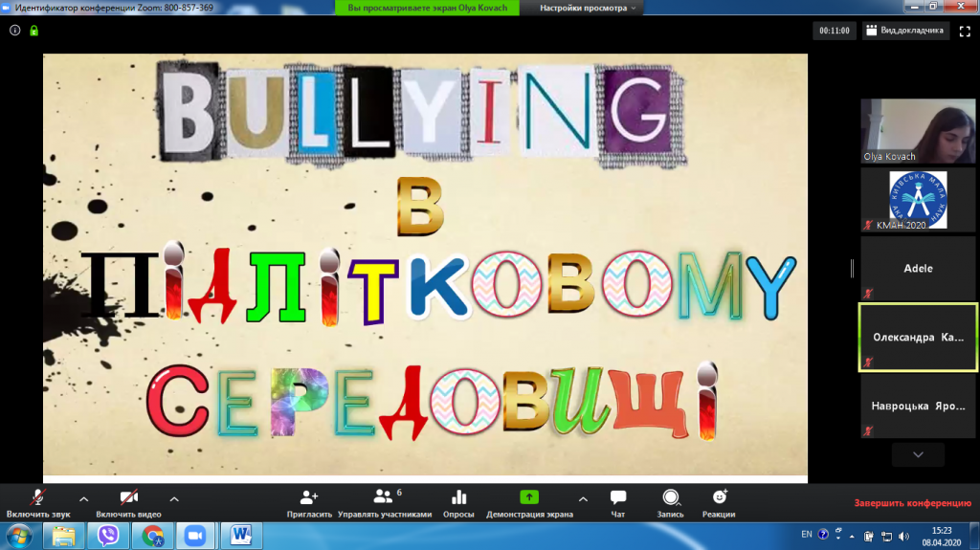Expand video options arrow next to camera
Viewport: 980px width, 550px height.
(174, 498)
